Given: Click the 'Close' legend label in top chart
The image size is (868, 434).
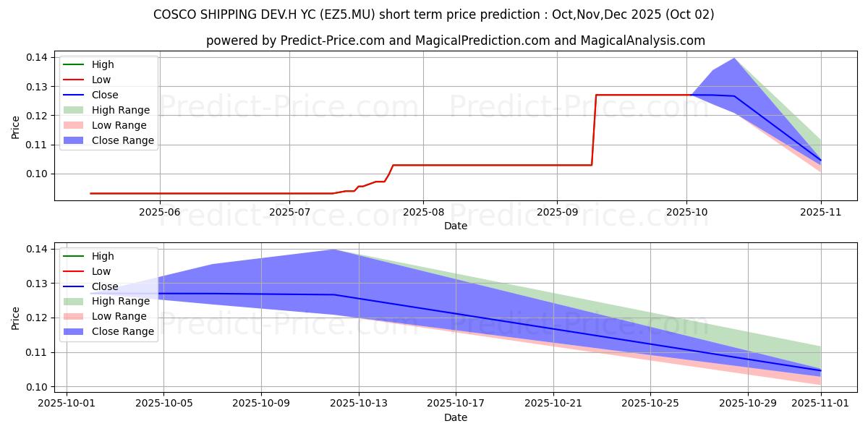Looking at the screenshot, I should tap(105, 95).
